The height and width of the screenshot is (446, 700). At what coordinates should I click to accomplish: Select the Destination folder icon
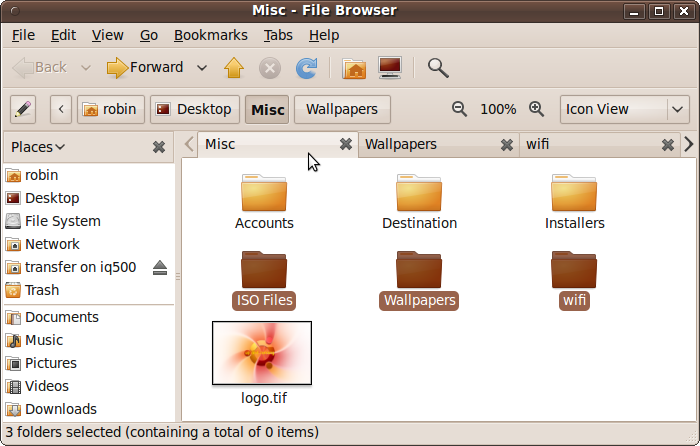click(419, 193)
